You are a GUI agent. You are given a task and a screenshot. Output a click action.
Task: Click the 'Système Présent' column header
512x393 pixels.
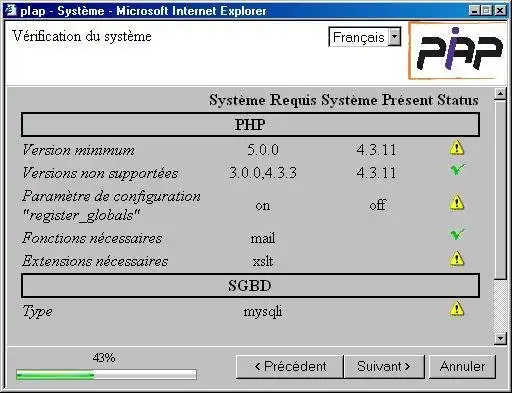click(x=377, y=100)
